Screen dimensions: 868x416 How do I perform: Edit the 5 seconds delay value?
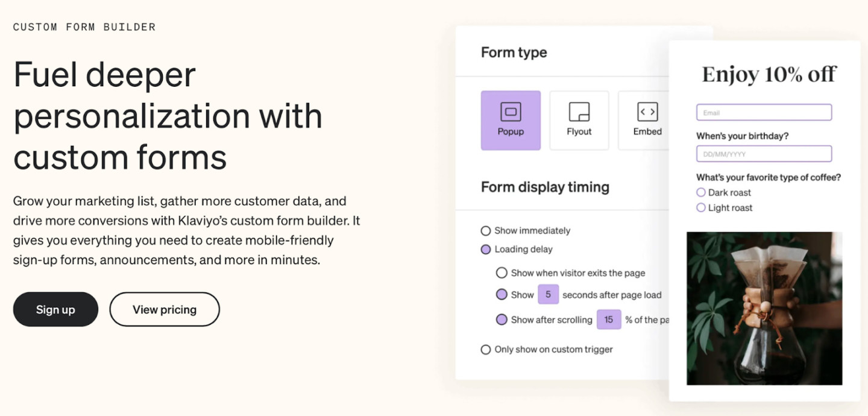(x=548, y=294)
